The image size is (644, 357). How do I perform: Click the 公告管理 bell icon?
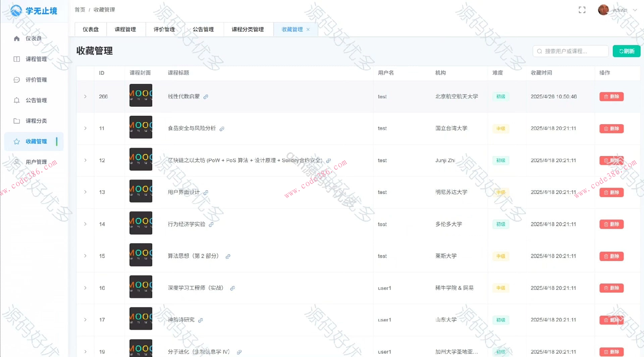(x=17, y=100)
